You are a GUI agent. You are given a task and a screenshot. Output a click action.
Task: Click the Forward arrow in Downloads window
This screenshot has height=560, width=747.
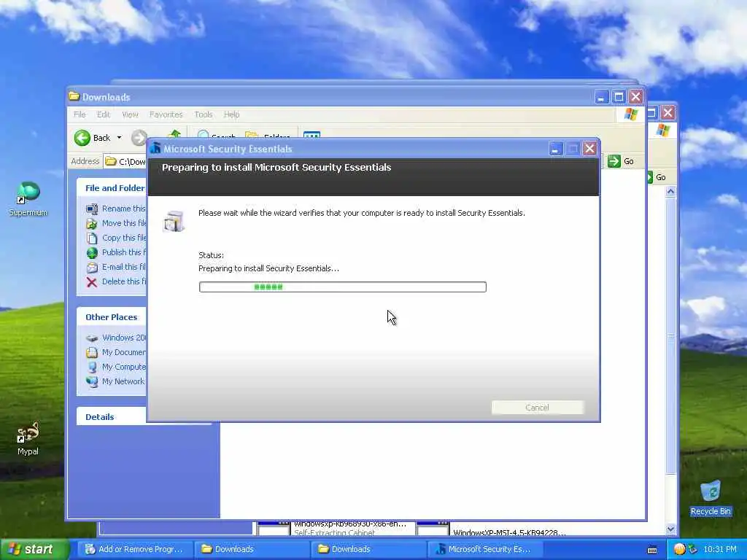click(138, 138)
